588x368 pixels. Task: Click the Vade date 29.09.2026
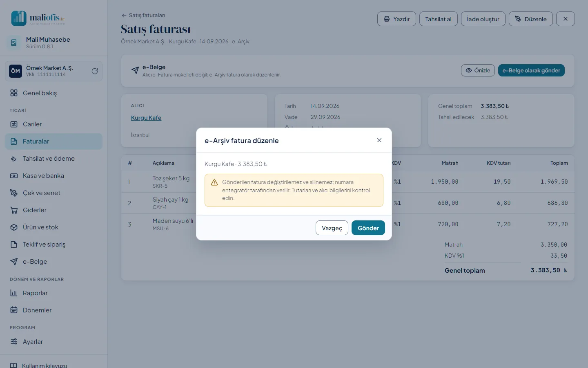(325, 117)
